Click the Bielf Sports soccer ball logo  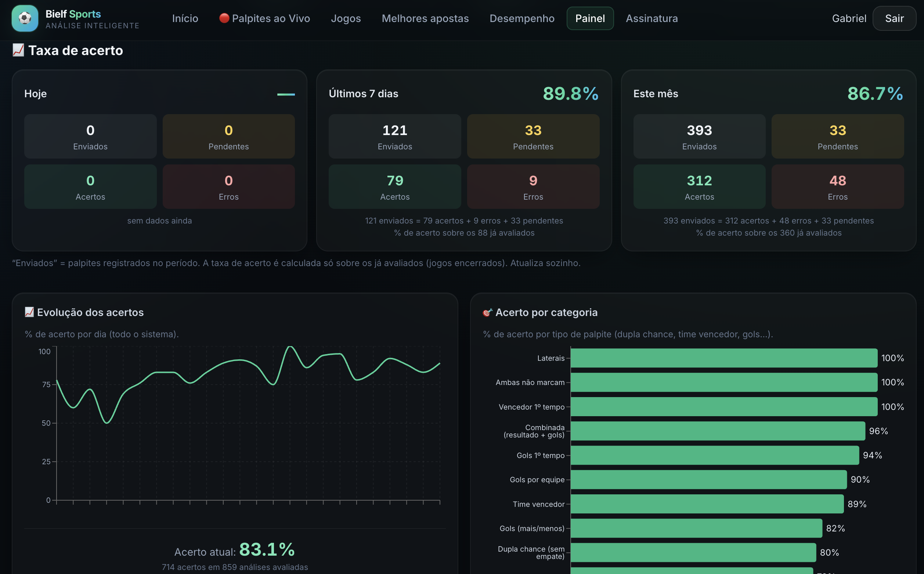25,18
